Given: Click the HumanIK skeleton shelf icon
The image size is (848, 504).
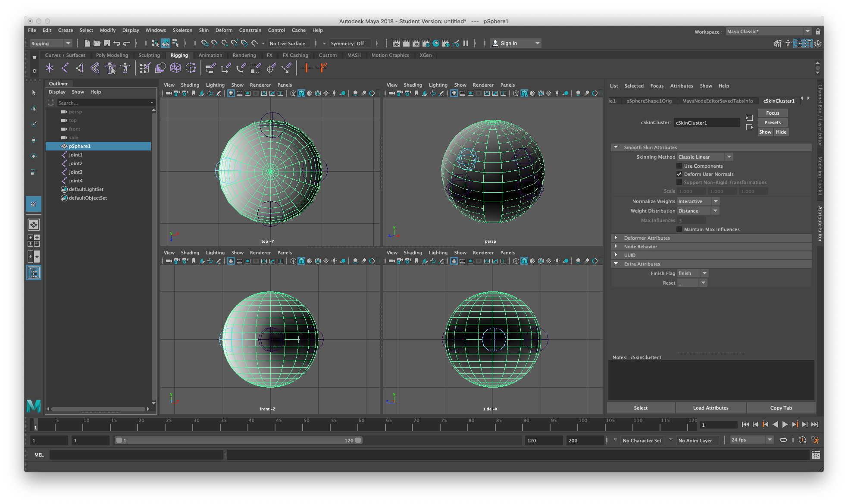Looking at the screenshot, I should [125, 68].
